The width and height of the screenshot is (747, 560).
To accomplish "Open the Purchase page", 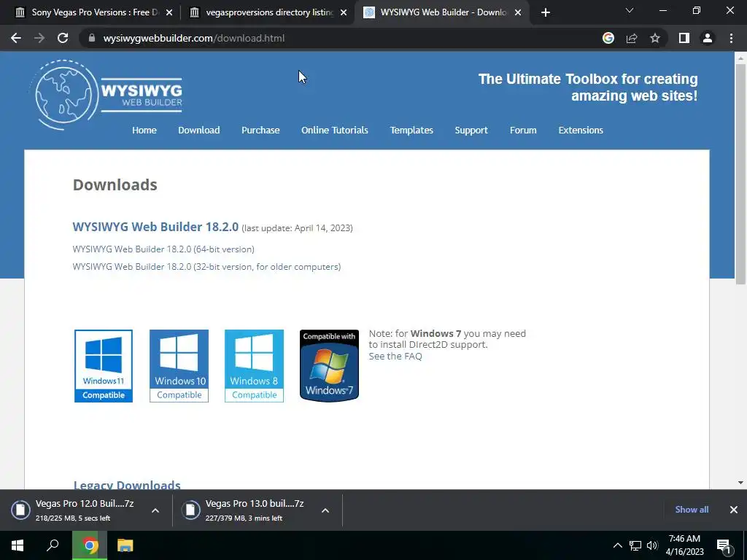I will [x=260, y=130].
